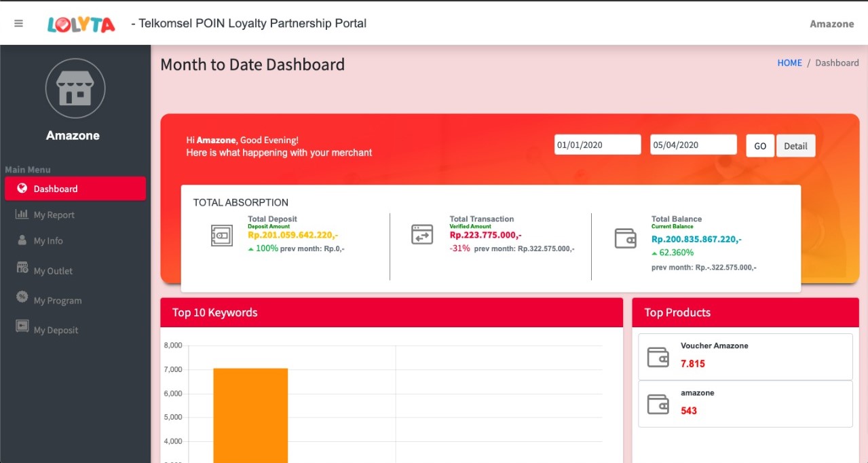
Task: Open My Program in sidebar
Action: [75, 300]
